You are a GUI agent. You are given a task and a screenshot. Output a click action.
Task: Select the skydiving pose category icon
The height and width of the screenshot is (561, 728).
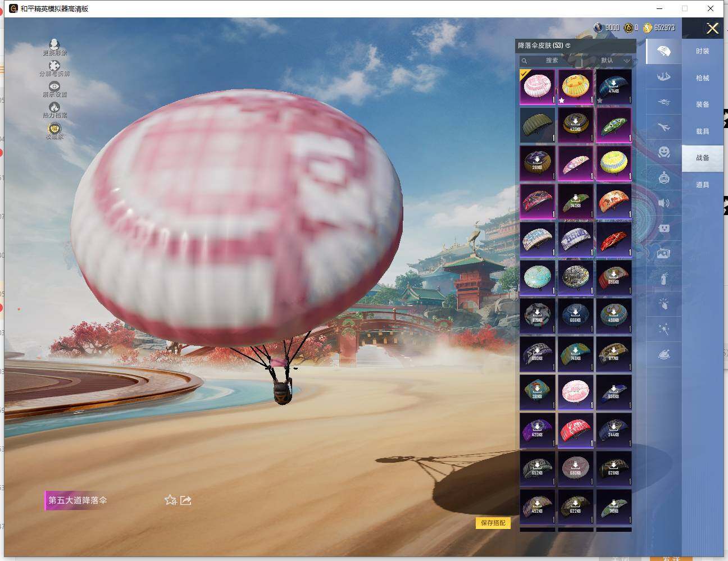(663, 77)
